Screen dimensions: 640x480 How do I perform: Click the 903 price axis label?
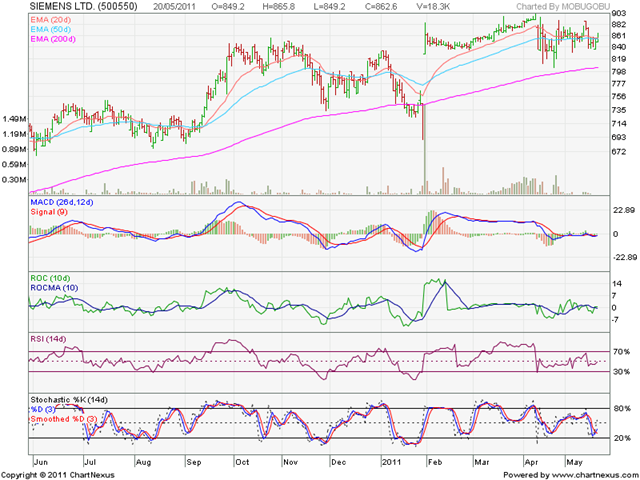click(619, 14)
